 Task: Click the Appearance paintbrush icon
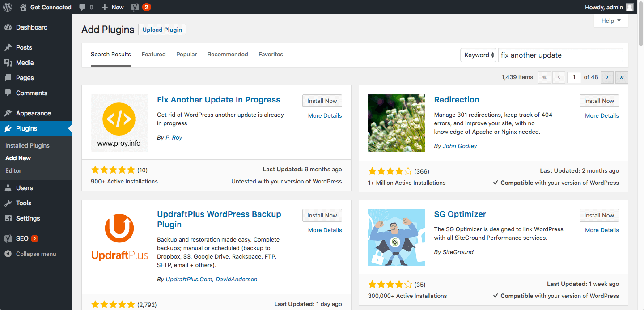(8, 113)
